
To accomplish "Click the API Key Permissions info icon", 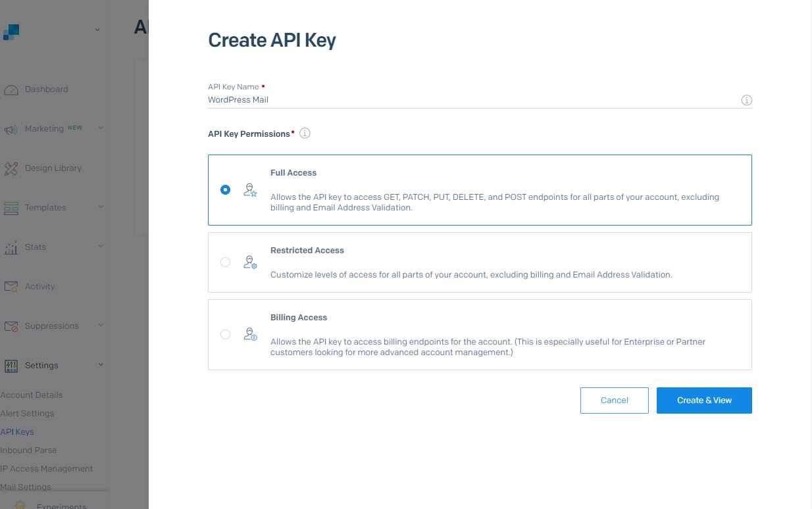I will click(x=305, y=133).
